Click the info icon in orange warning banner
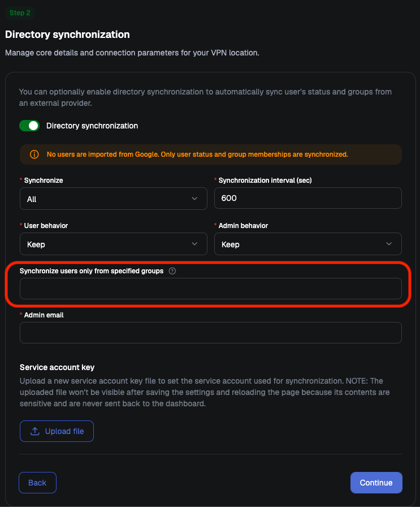420x507 pixels. (x=34, y=154)
